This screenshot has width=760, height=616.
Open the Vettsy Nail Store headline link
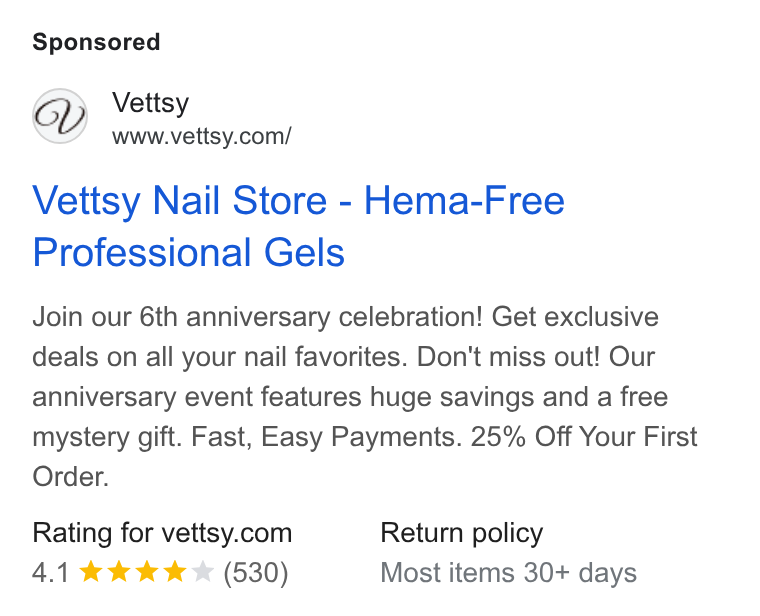coord(298,226)
